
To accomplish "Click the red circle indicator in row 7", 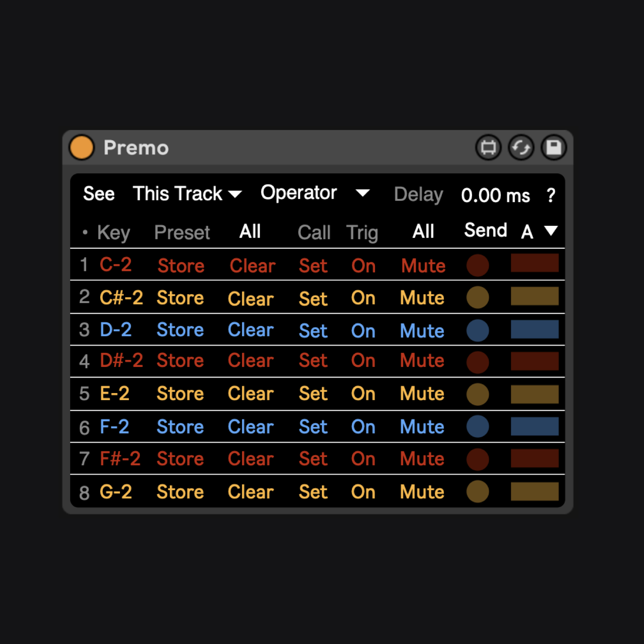I will [477, 459].
